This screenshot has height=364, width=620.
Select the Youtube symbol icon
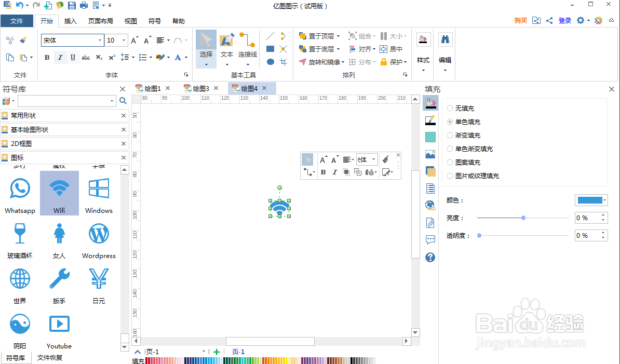(x=59, y=323)
